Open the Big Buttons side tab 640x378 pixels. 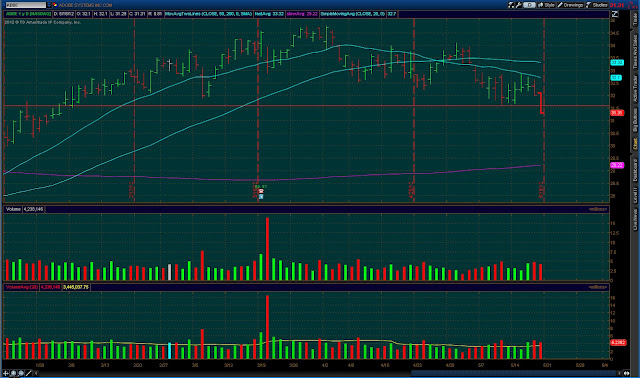[635, 120]
